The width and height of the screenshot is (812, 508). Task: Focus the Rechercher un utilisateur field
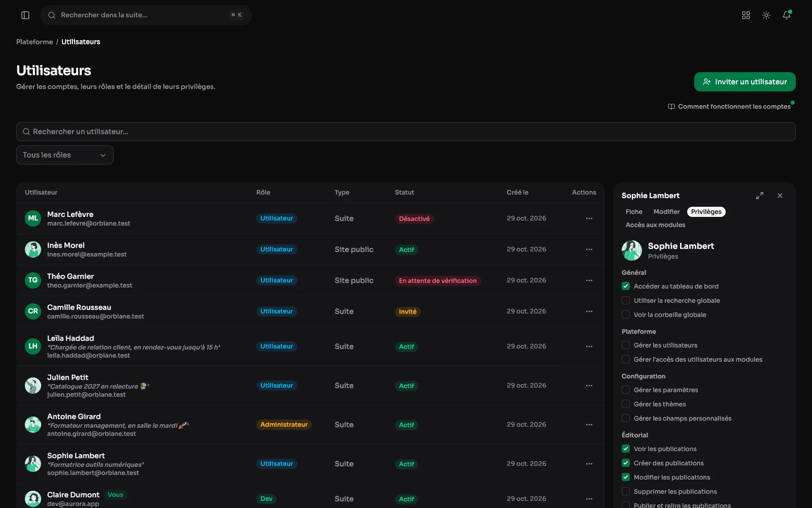406,132
